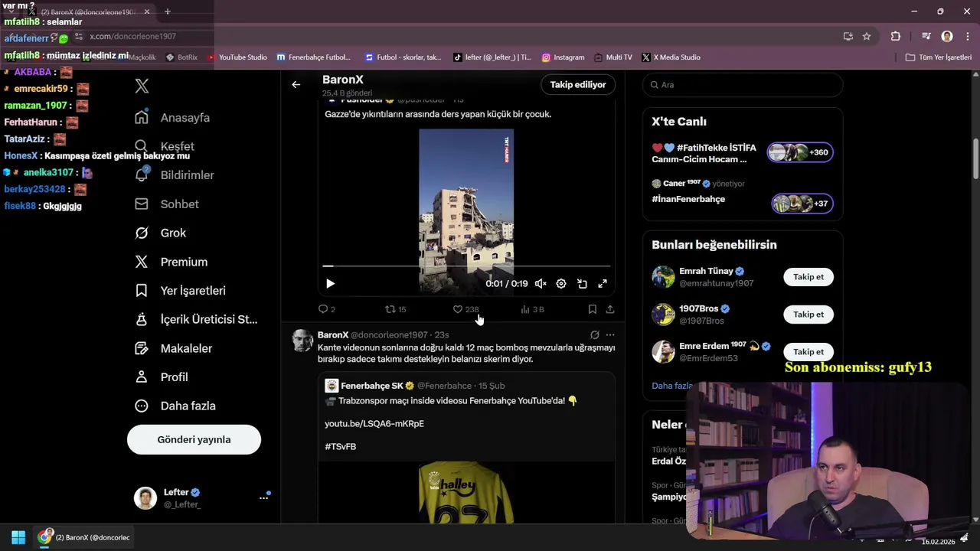Open Instagram bookmark
This screenshot has height=551, width=980.
(563, 57)
